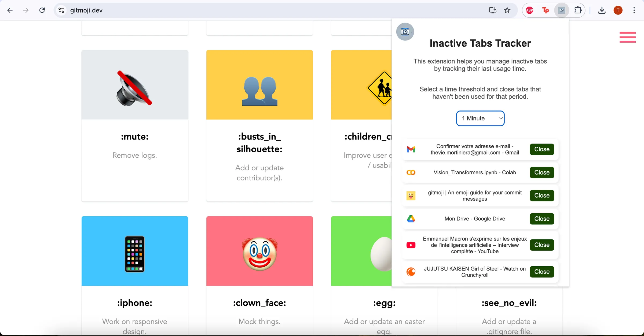644x336 pixels.
Task: Open the time threshold dropdown showing 1 Minute
Action: 480,118
